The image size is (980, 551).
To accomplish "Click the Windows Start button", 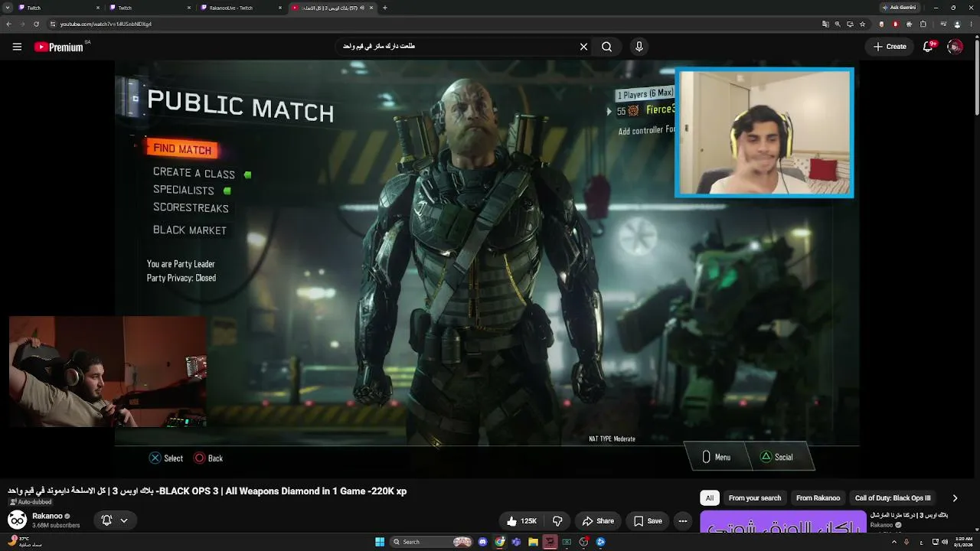I will click(x=380, y=542).
